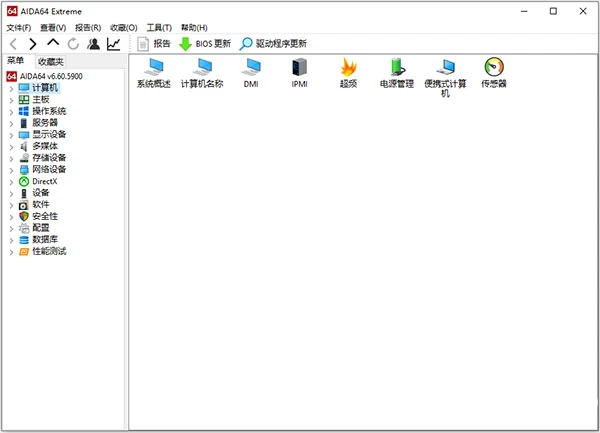Click the line graph toolbar icon
The image size is (600, 433).
[x=114, y=44]
